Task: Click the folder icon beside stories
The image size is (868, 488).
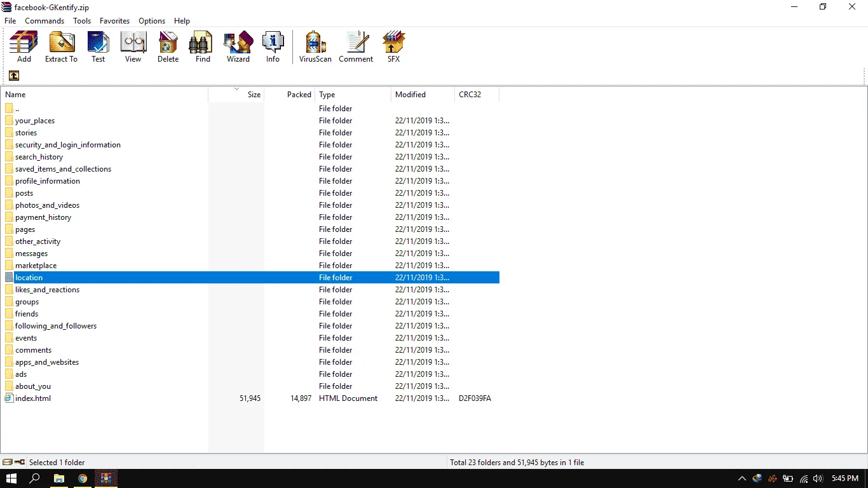Action: tap(9, 133)
